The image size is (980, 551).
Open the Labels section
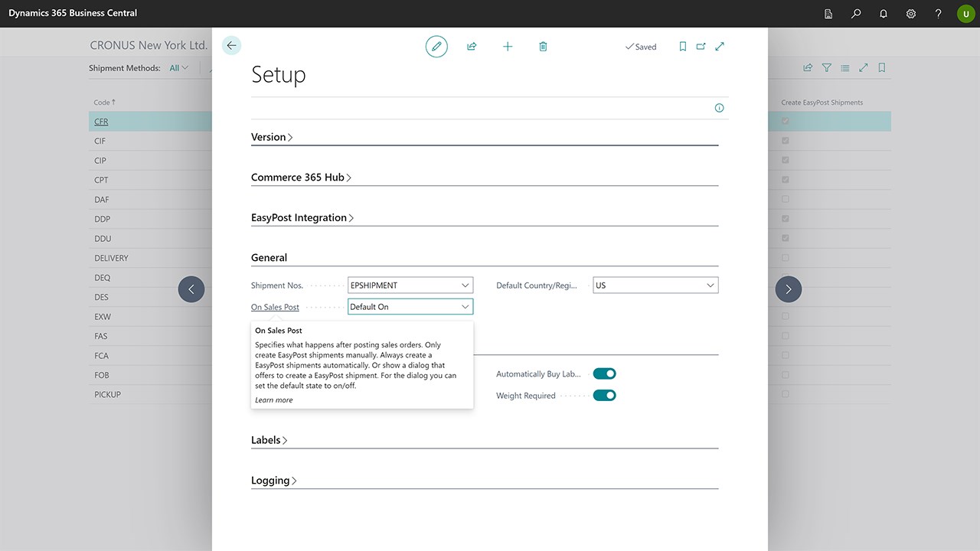click(269, 441)
